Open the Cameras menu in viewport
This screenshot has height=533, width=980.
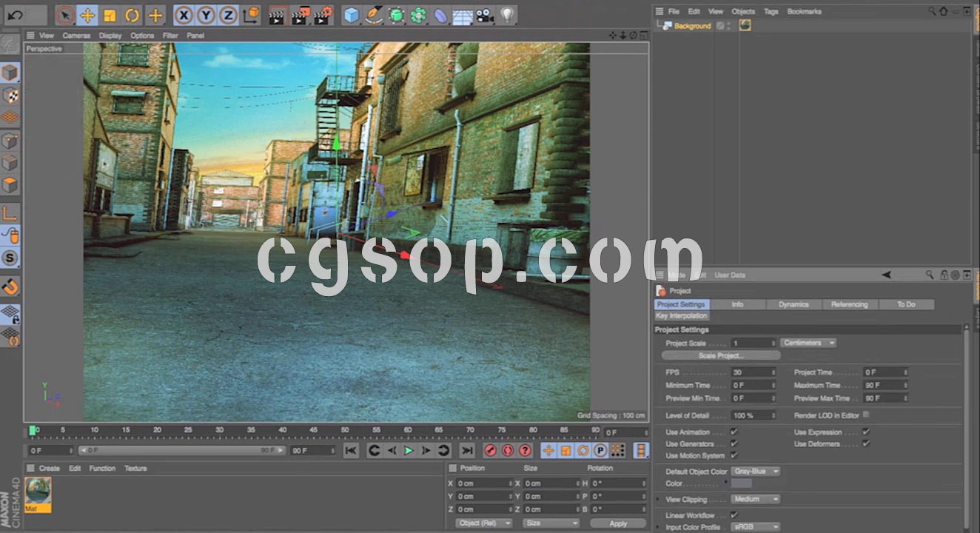[76, 36]
